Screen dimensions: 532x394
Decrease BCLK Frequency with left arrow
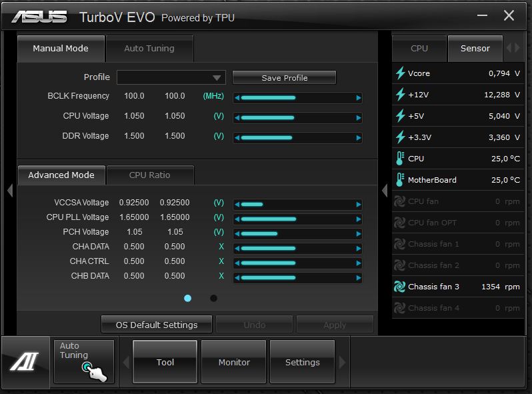(237, 98)
